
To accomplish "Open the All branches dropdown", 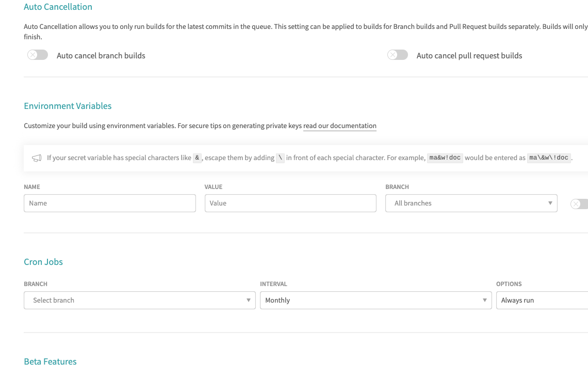I will (x=471, y=203).
